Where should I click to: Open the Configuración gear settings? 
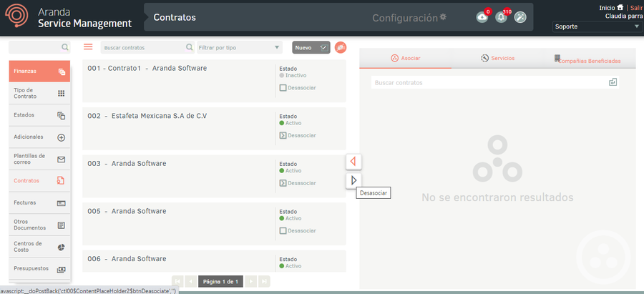coord(443,17)
